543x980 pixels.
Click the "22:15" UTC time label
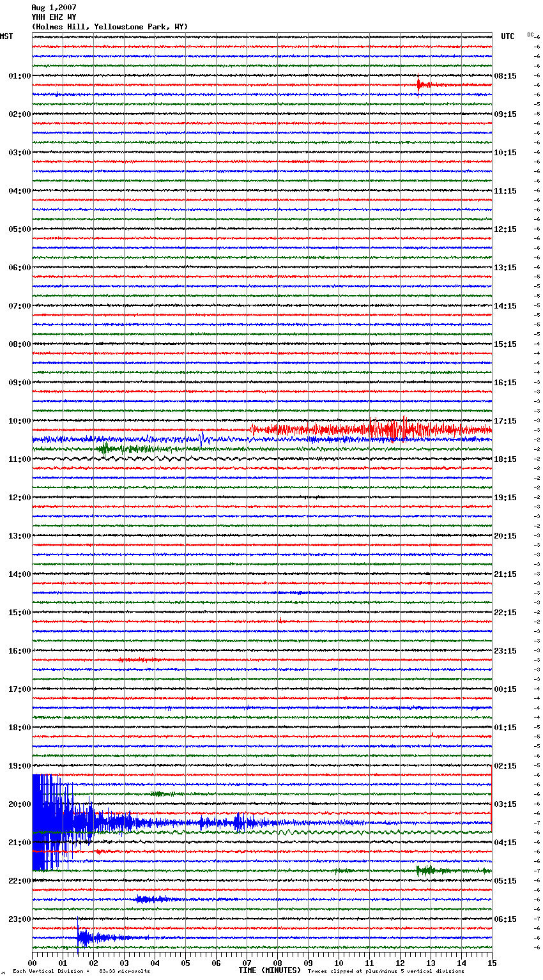coord(505,613)
